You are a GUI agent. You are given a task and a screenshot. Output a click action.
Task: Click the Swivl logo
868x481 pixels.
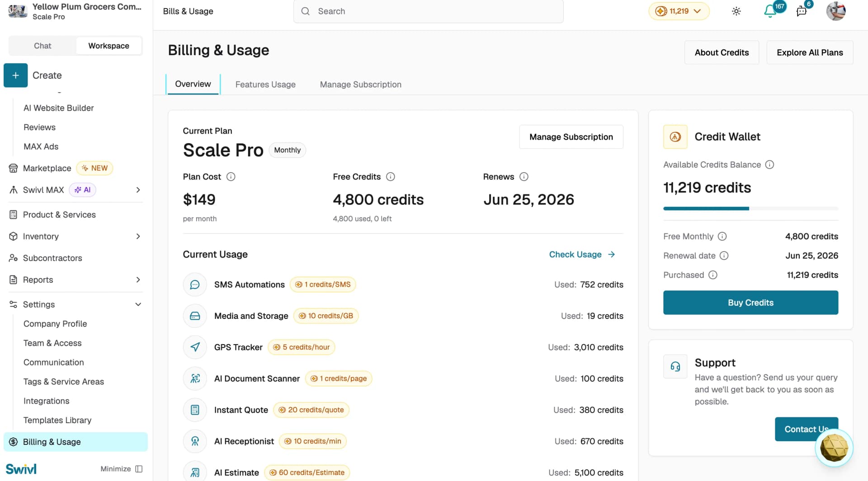pos(21,469)
